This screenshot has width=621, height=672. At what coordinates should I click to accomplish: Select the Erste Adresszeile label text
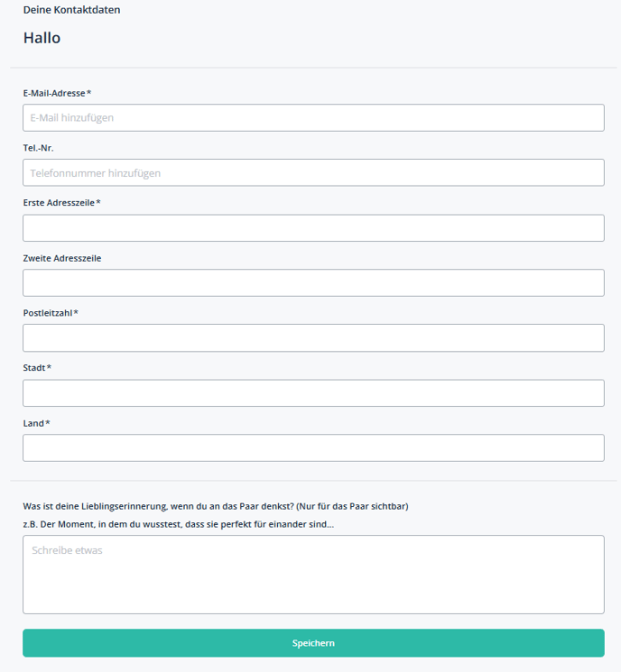(x=61, y=203)
